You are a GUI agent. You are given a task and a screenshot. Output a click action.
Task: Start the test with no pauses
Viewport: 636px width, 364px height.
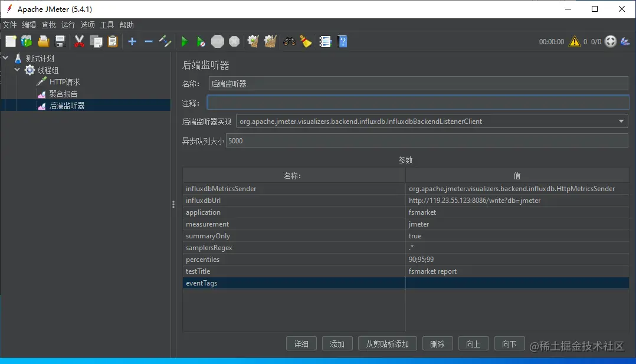coord(201,41)
